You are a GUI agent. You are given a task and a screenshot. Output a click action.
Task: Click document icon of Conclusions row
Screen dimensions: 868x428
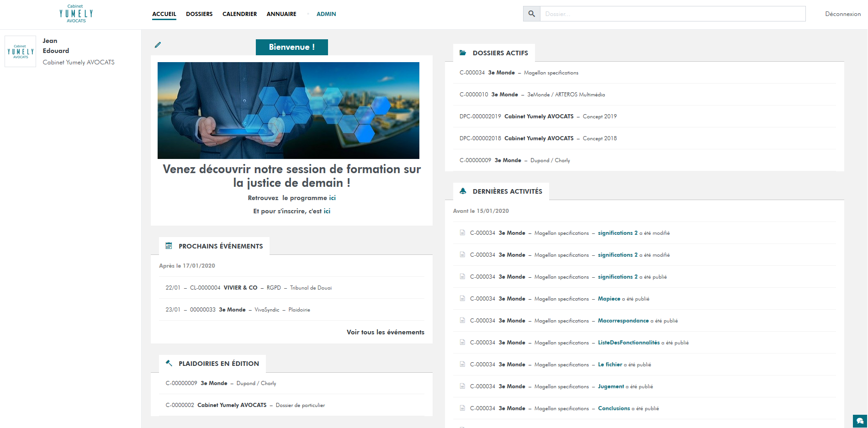(x=462, y=408)
